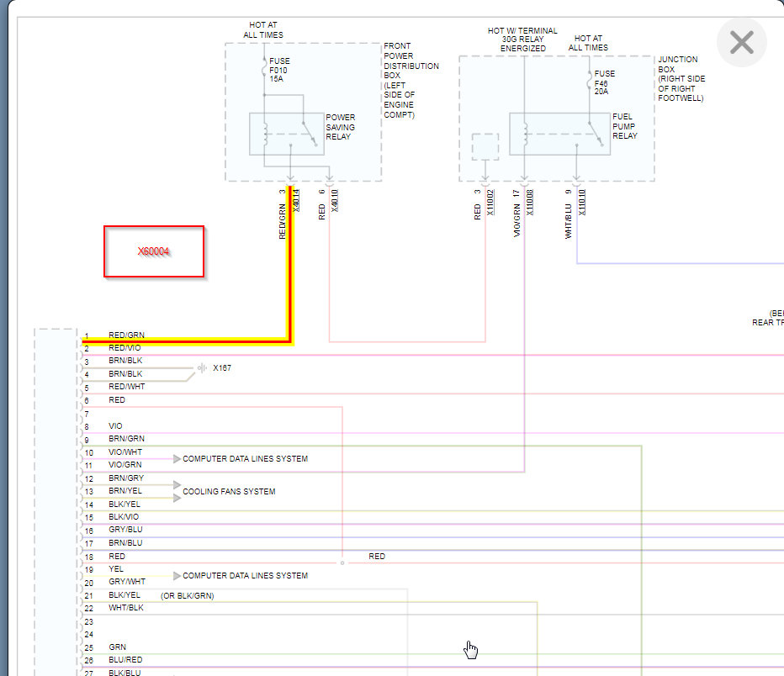Click pin 4 BRN/BLK wire label
Screen dimensions: 784x676
tap(125, 373)
